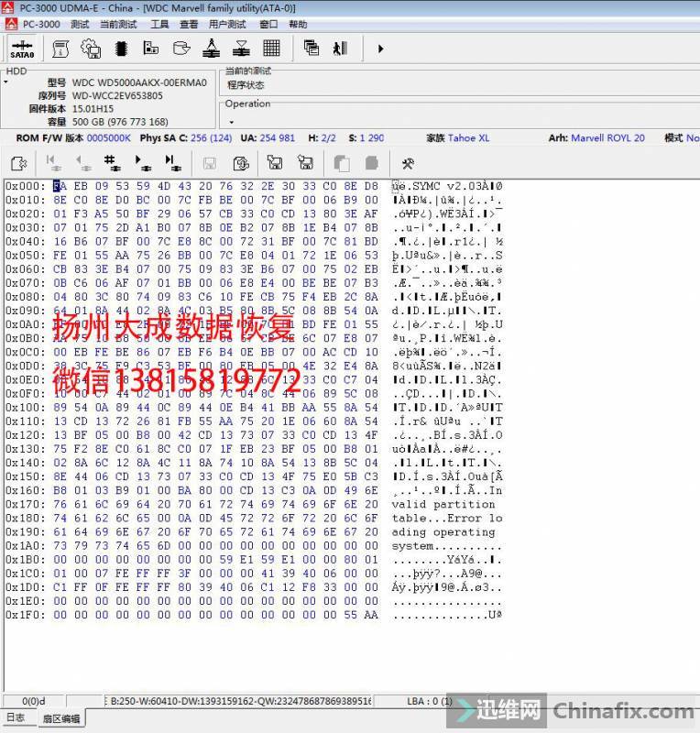Viewport: 700px width, 733px height.
Task: Click the disk cylinder icon in toolbar
Action: [181, 49]
